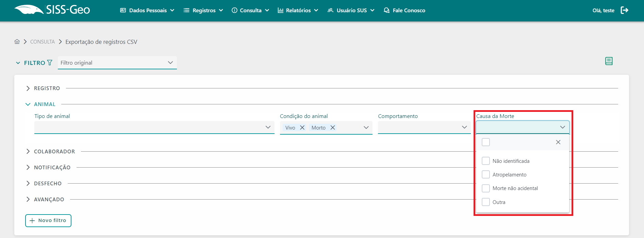This screenshot has width=644, height=238.
Task: Check the Não identificada option
Action: click(486, 161)
